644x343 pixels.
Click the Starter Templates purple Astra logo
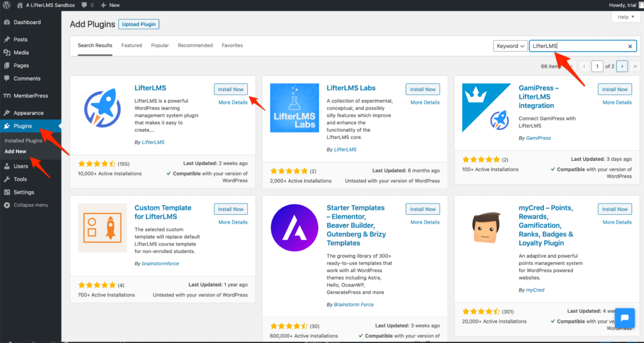click(294, 227)
